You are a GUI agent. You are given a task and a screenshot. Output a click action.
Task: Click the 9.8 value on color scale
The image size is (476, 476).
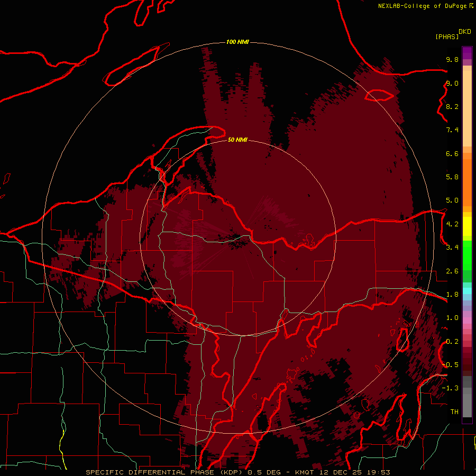click(x=452, y=59)
